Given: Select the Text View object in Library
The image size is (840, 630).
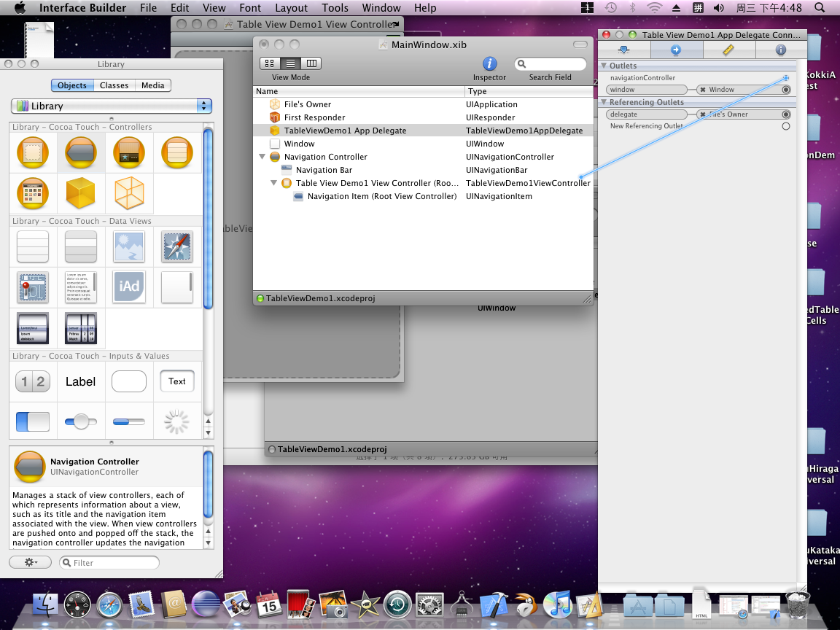Looking at the screenshot, I should coord(81,287).
